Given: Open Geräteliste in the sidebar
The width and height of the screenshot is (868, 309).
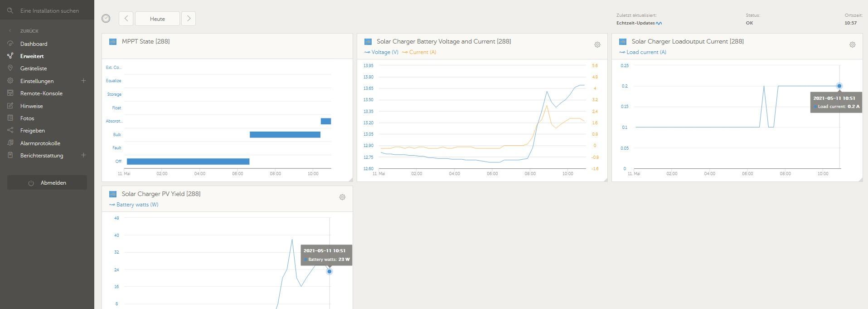Looking at the screenshot, I should [34, 69].
